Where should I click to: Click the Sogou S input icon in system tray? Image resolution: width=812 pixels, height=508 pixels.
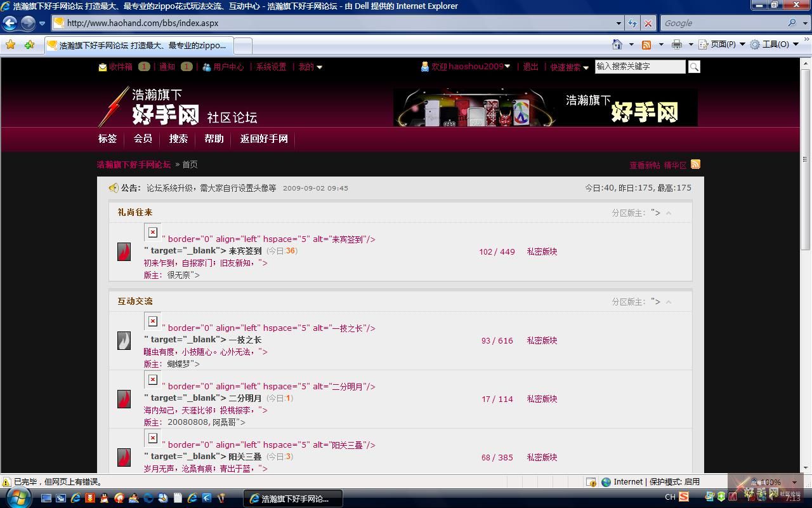coord(684,497)
